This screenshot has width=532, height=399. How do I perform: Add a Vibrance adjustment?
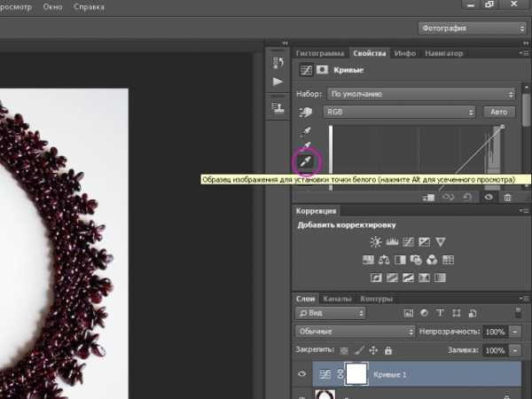[441, 242]
